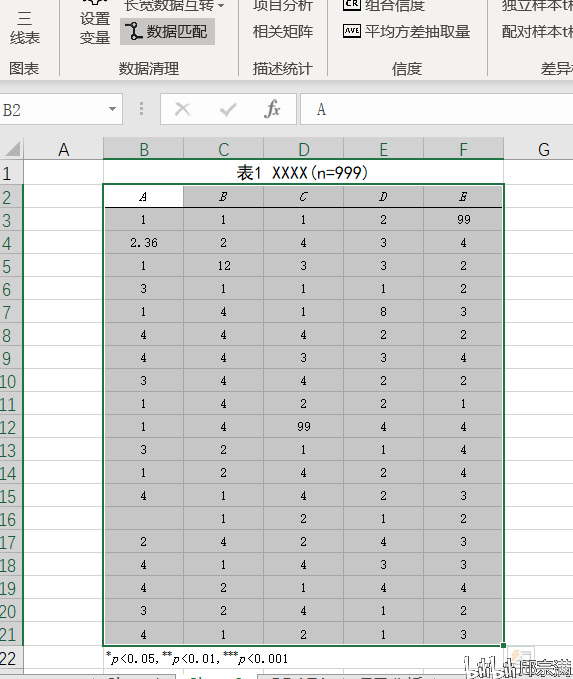Open Insert Function fx icon
The height and width of the screenshot is (679, 573).
pyautogui.click(x=272, y=109)
